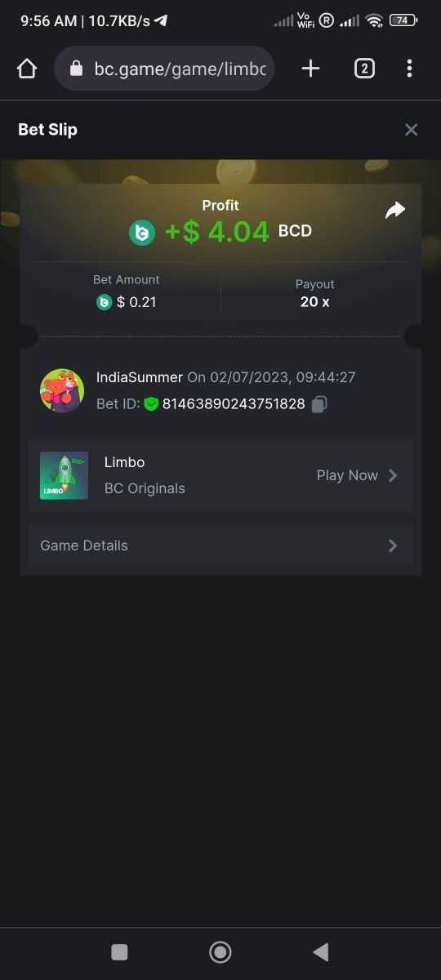Tap the bc.game address bar
This screenshot has height=980, width=441.
click(x=164, y=69)
